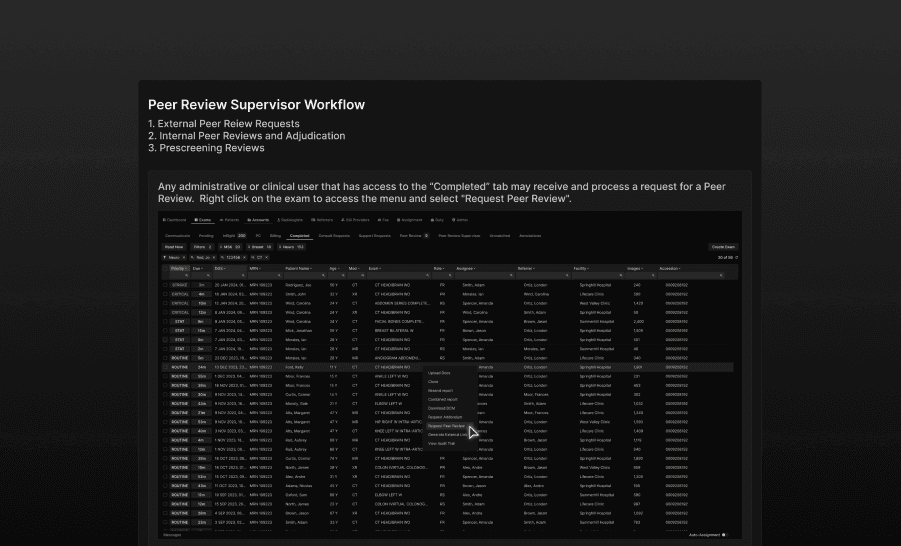This screenshot has height=546, width=901.
Task: Remove the Neuro filter chip
Action: [184, 257]
